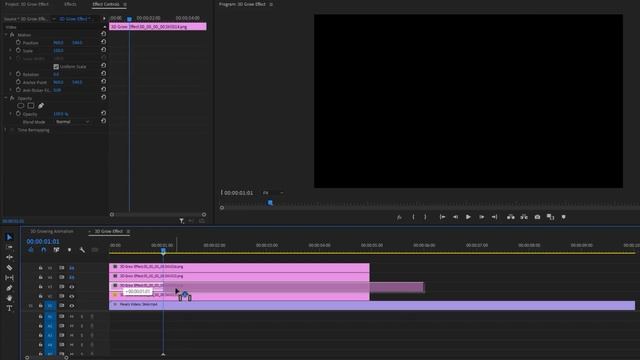The width and height of the screenshot is (640, 360).
Task: Click the pen mask tool under Opacity
Action: (x=41, y=106)
